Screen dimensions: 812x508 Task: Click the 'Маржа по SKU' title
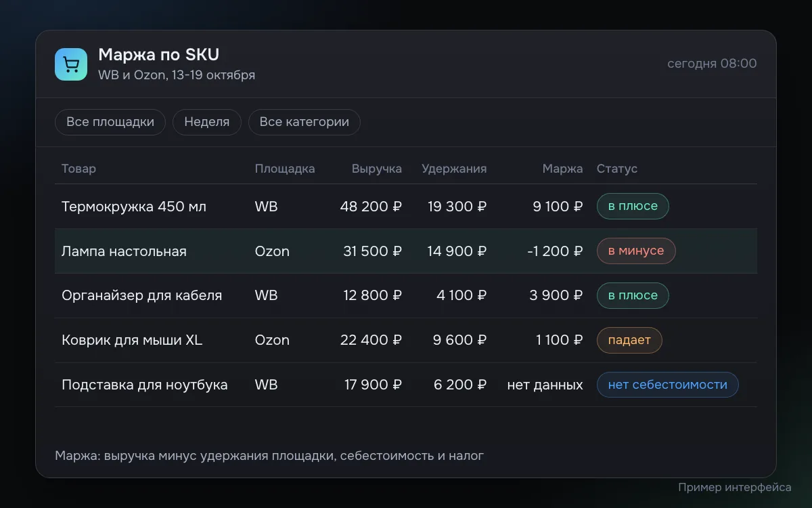[x=159, y=55]
